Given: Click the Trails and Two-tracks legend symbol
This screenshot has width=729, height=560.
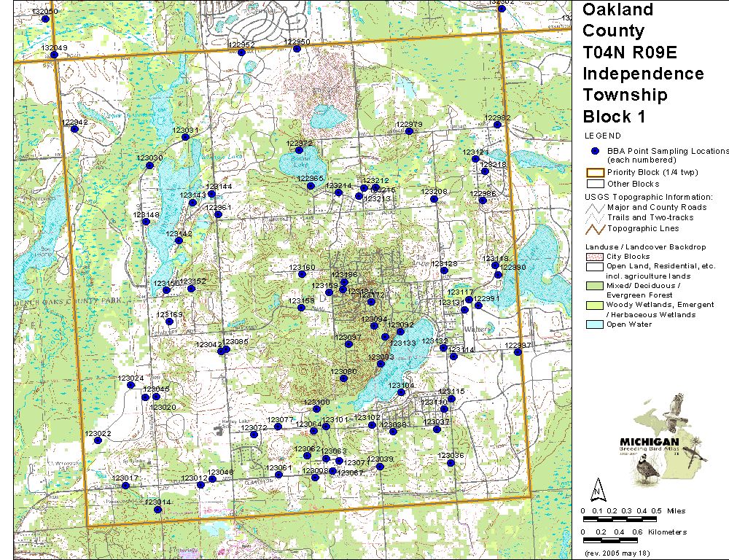Looking at the screenshot, I should point(596,218).
